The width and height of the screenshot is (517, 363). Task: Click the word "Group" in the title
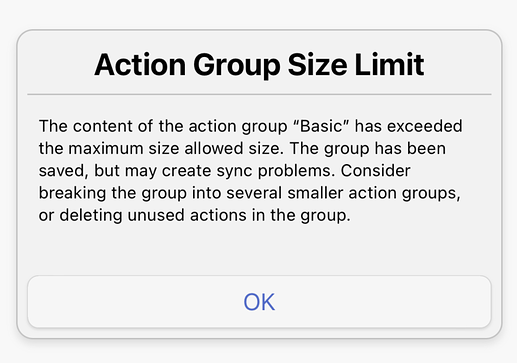point(237,66)
